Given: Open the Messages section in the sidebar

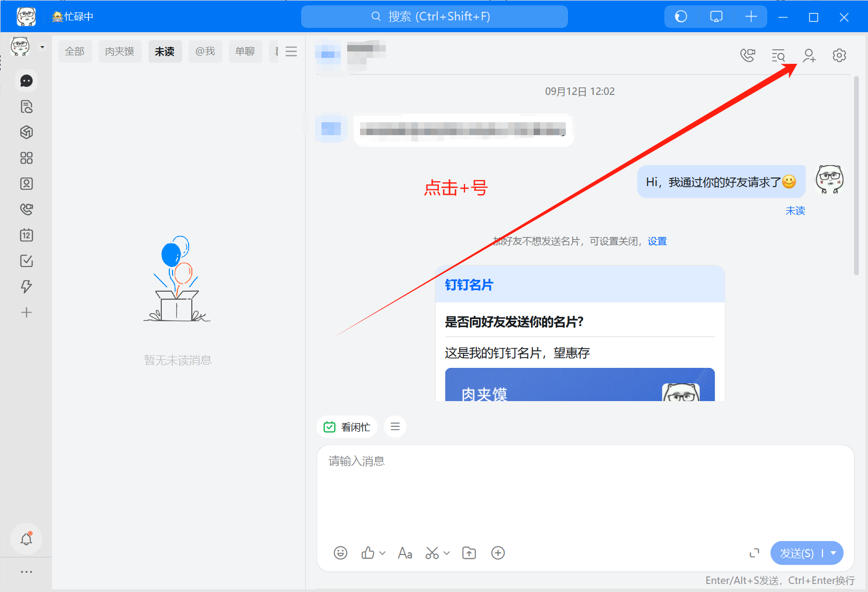Looking at the screenshot, I should pyautogui.click(x=26, y=81).
